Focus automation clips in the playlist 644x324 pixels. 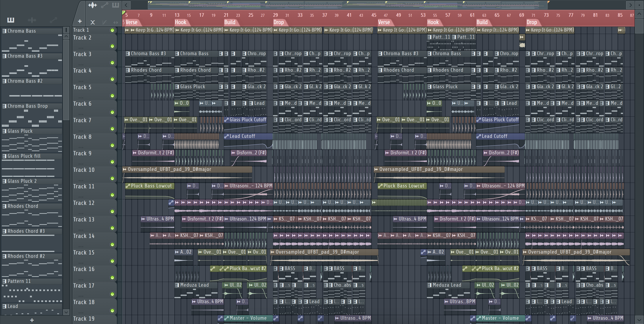click(104, 5)
